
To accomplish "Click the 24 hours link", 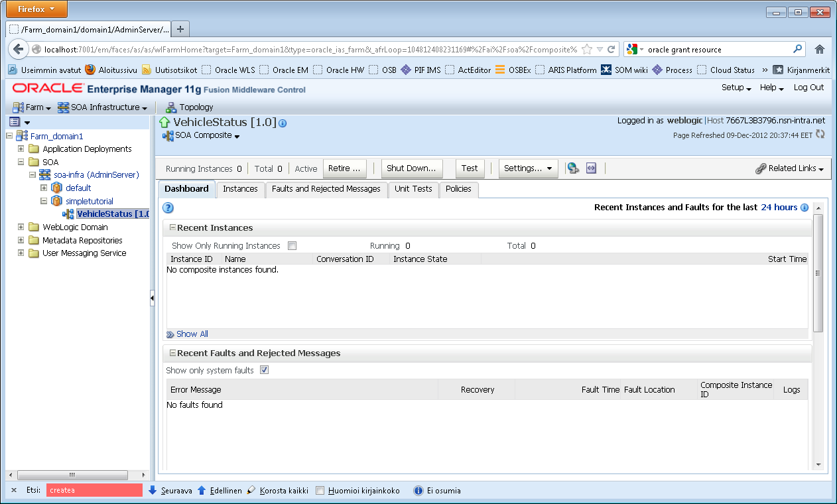I will (x=779, y=208).
